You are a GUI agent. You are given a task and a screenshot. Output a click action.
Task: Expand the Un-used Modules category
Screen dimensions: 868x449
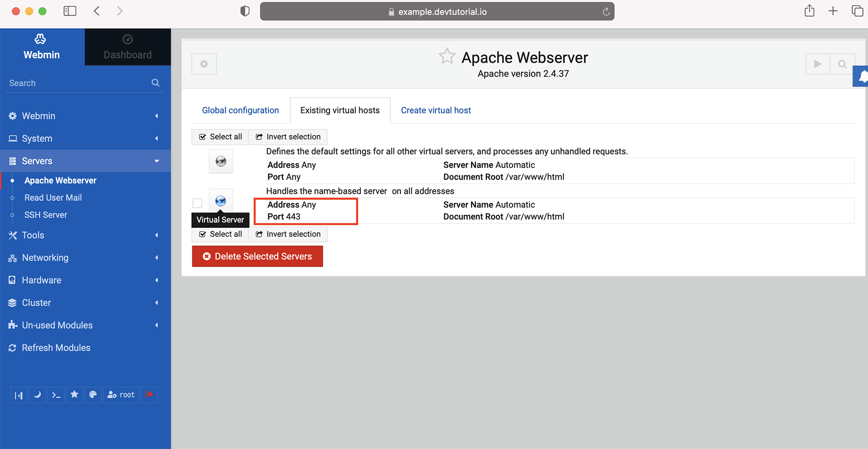coord(85,325)
